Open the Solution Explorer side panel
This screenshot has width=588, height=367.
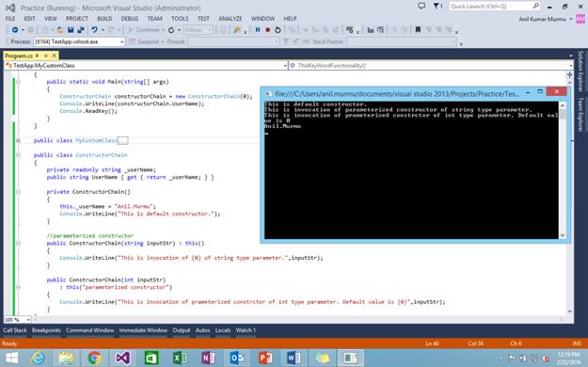580,72
